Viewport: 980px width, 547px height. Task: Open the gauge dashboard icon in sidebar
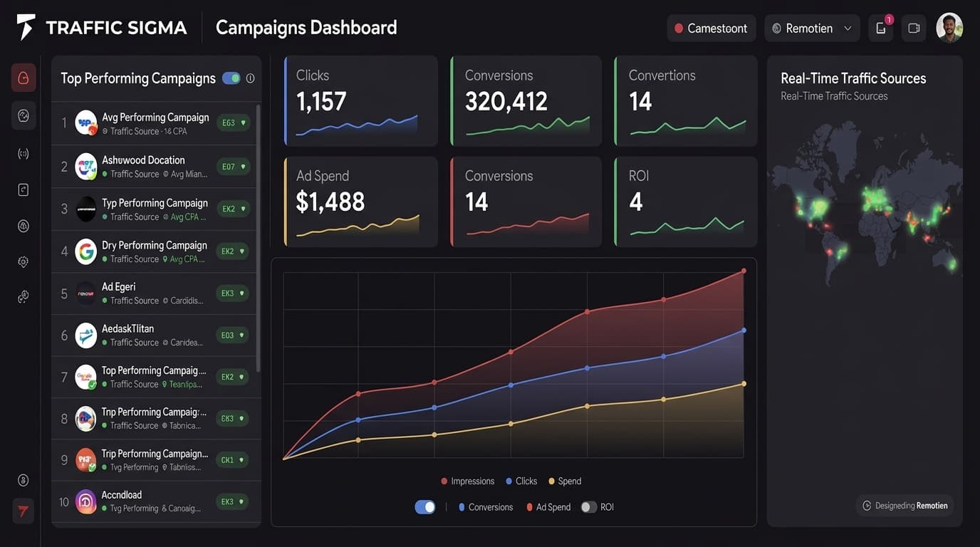[24, 115]
